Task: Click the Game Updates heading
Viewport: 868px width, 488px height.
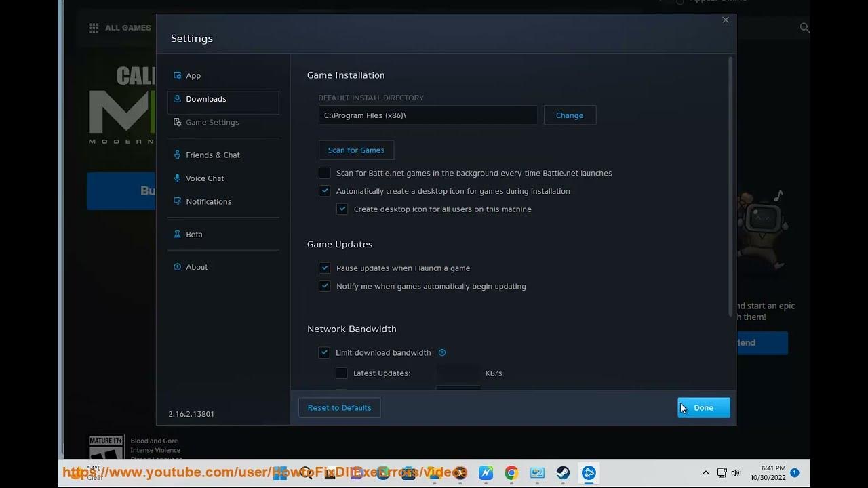Action: (340, 245)
